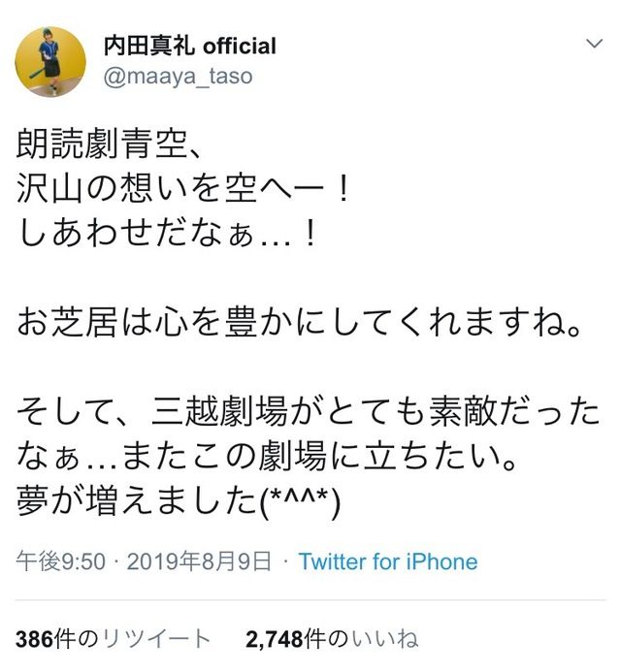The width and height of the screenshot is (621, 672).
Task: Open the 2019年8月9日 date
Action: pyautogui.click(x=199, y=561)
